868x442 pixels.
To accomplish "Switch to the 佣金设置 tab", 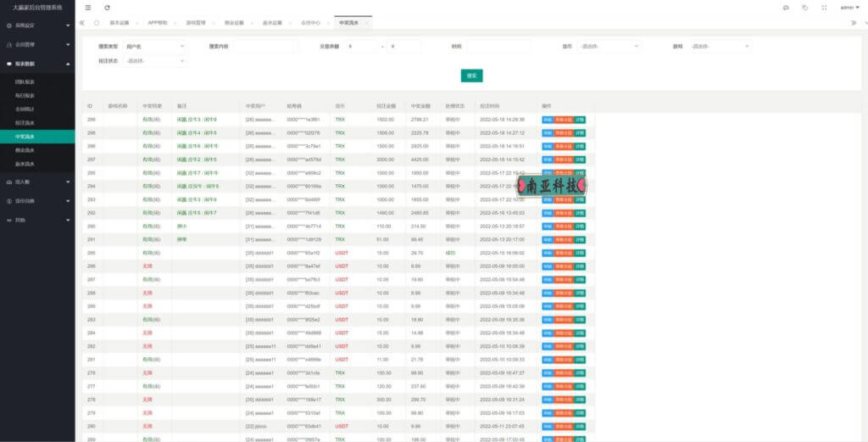I will [234, 23].
